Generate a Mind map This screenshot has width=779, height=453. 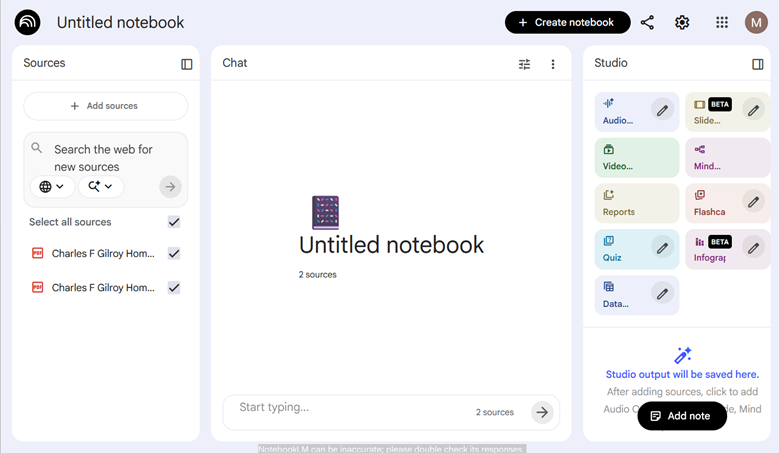pyautogui.click(x=728, y=157)
